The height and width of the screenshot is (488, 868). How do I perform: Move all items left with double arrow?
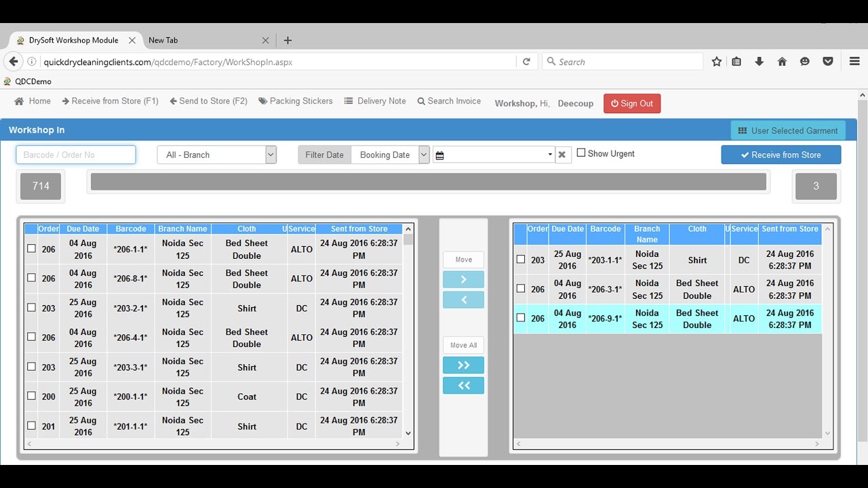tap(463, 386)
